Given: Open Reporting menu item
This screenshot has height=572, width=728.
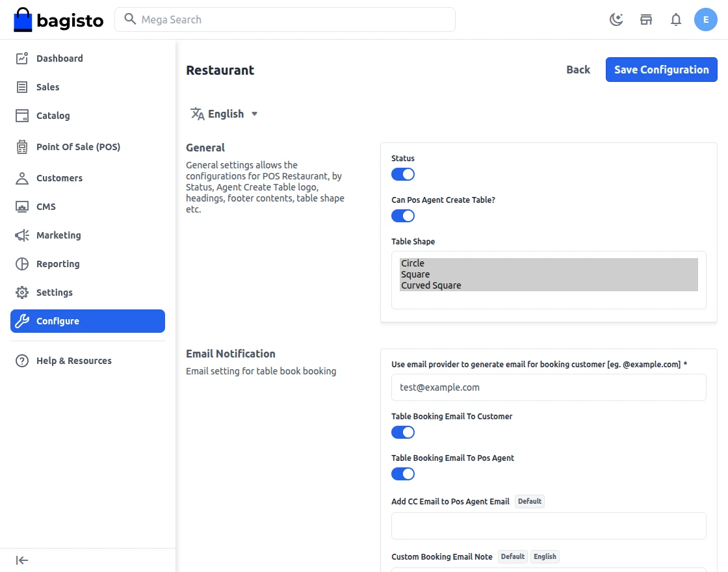Looking at the screenshot, I should click(87, 264).
